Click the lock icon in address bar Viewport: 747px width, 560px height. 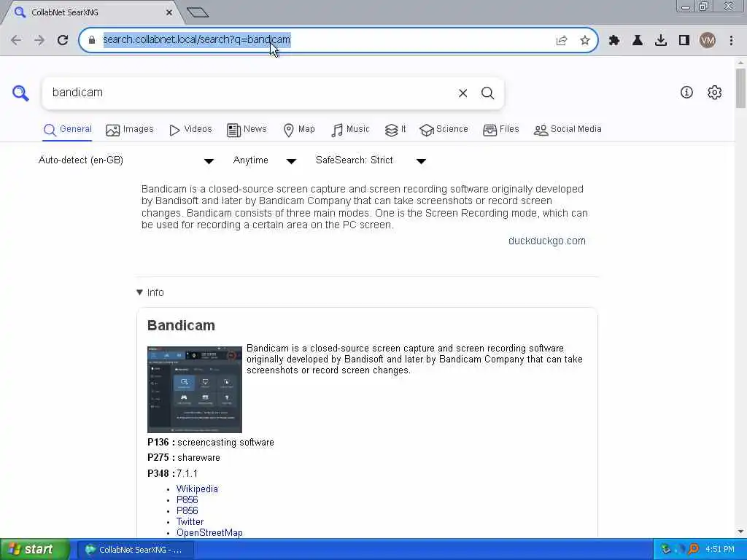[x=92, y=40]
